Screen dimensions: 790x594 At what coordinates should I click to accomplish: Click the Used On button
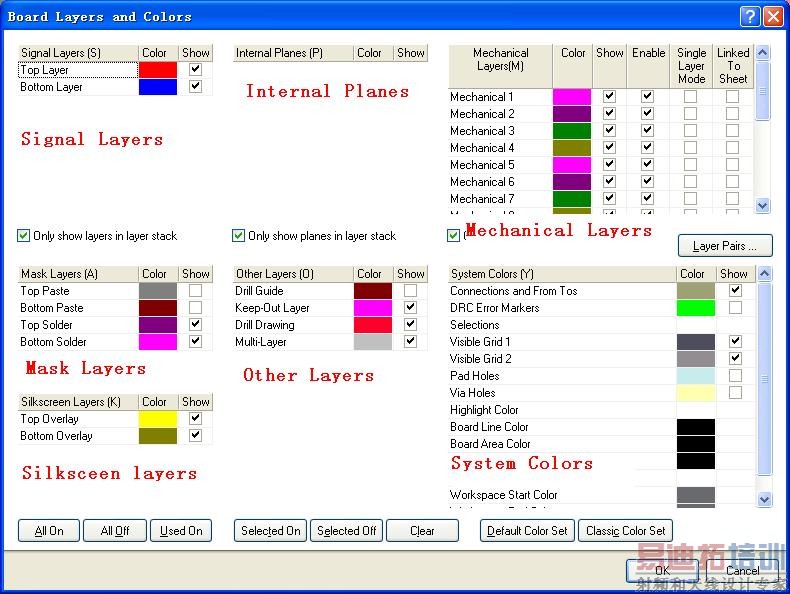point(181,531)
